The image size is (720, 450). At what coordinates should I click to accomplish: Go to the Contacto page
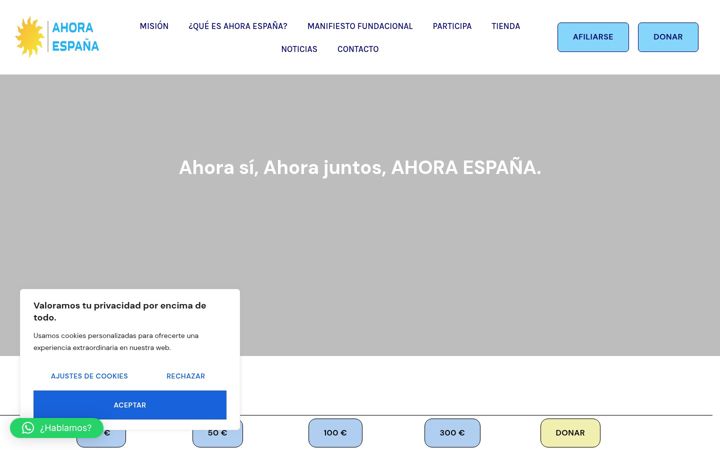coord(358,49)
